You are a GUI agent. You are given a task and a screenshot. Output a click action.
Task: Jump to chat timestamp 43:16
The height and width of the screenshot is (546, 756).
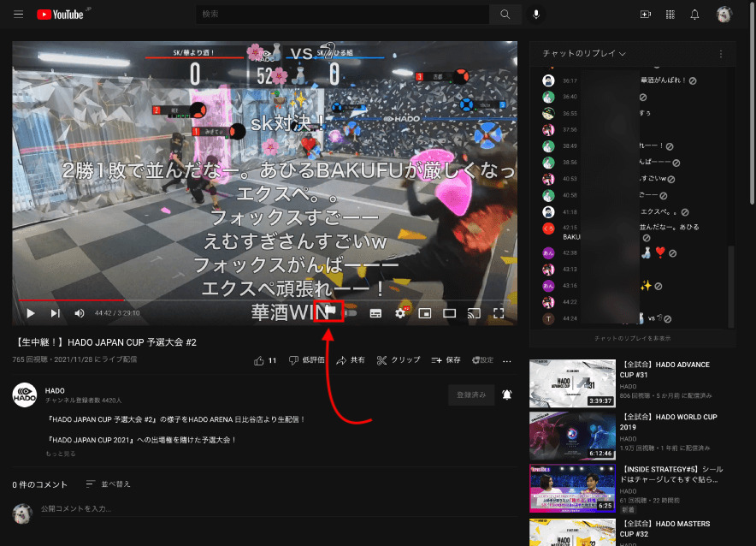(570, 286)
